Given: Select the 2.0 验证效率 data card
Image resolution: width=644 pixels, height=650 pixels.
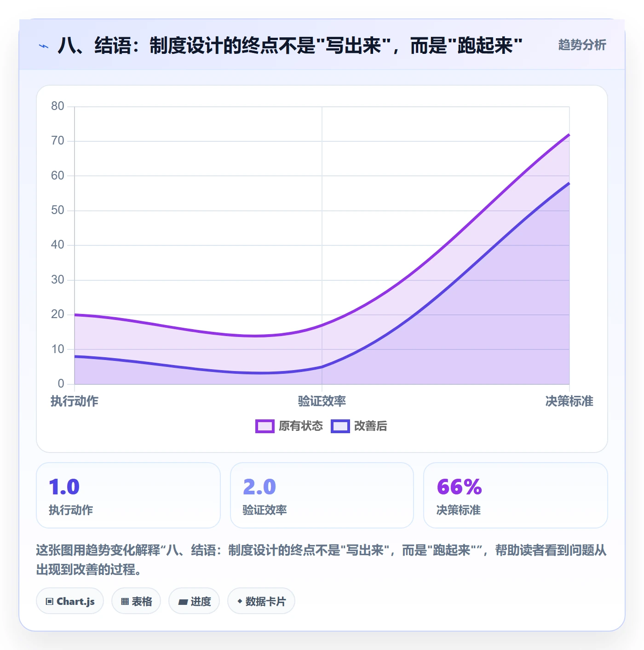Looking at the screenshot, I should 322,495.
